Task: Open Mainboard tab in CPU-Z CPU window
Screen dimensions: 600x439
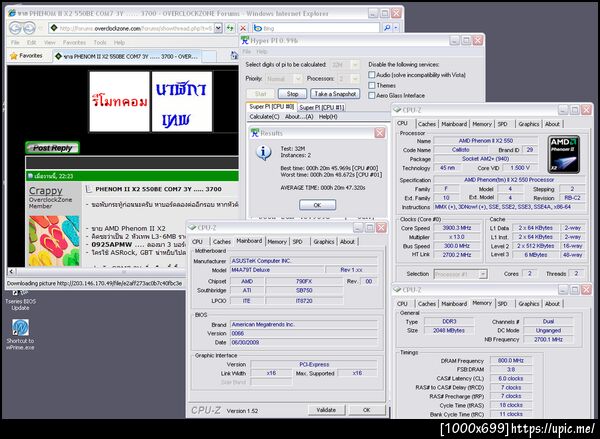Action: coord(454,124)
